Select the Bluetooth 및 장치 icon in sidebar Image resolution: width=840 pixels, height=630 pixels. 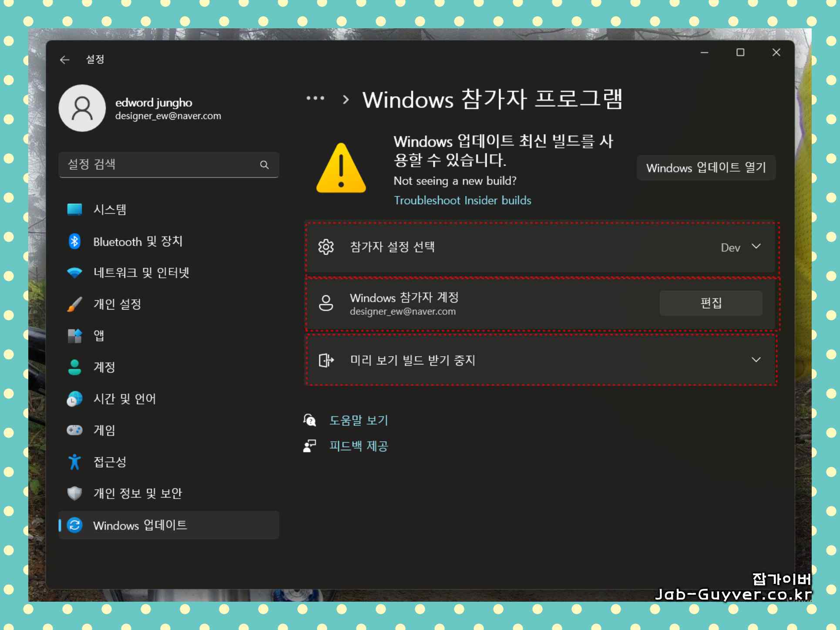click(x=74, y=242)
